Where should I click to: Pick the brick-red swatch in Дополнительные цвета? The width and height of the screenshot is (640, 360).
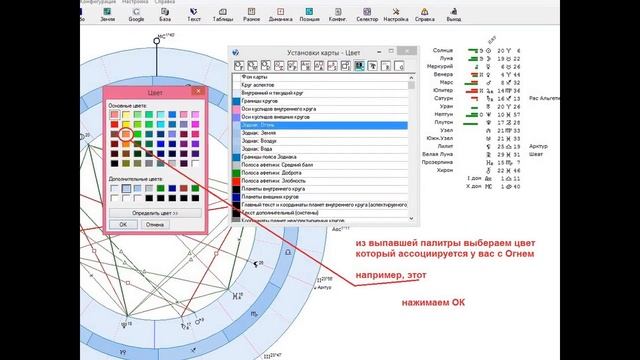coord(184,188)
